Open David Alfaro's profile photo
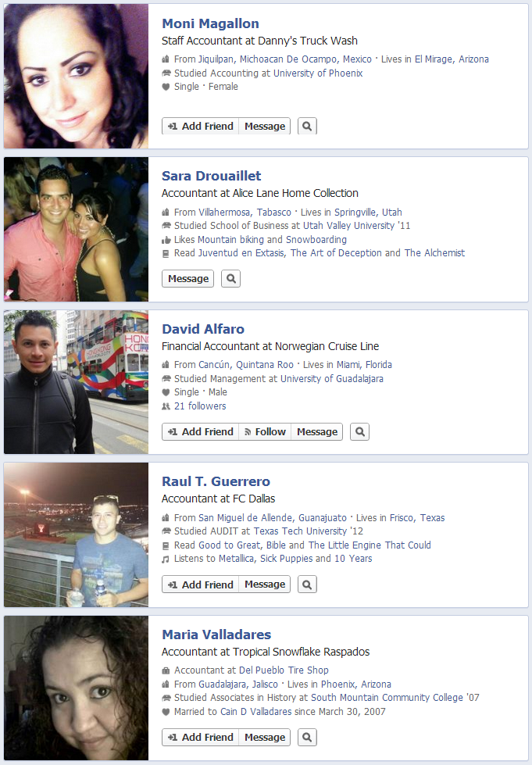 (x=76, y=382)
